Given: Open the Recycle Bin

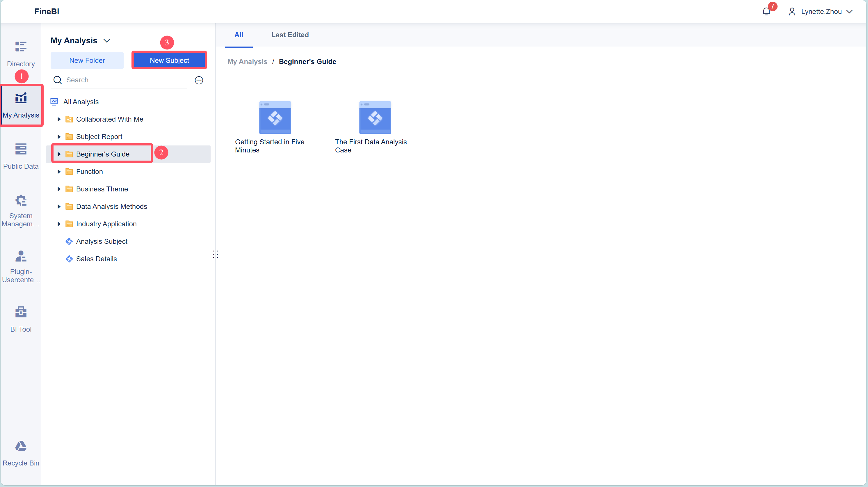Looking at the screenshot, I should pyautogui.click(x=21, y=453).
